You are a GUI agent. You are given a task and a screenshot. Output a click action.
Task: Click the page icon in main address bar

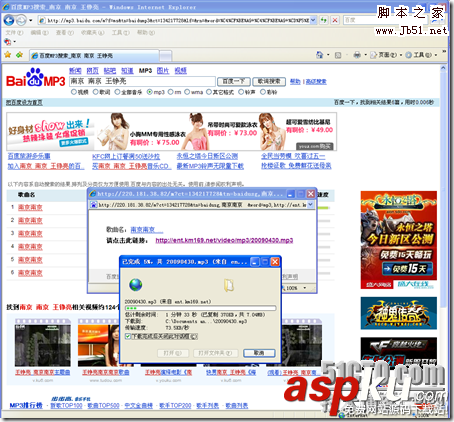point(42,21)
